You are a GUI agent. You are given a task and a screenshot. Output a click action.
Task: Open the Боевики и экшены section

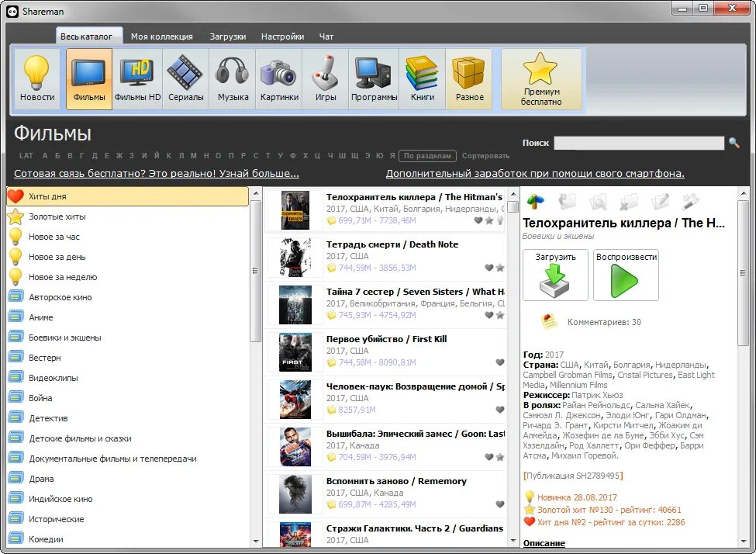pos(128,338)
